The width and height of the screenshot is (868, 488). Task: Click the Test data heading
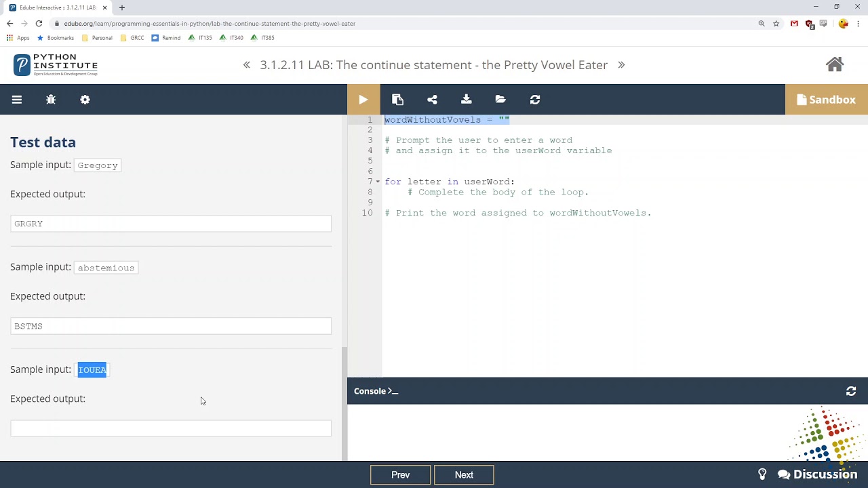[43, 142]
